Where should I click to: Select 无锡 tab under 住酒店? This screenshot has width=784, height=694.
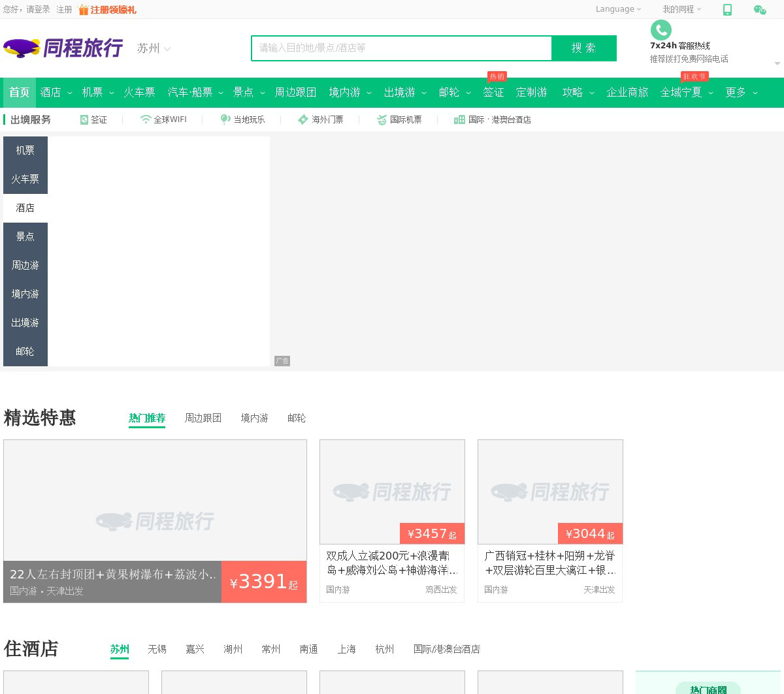coord(157,650)
